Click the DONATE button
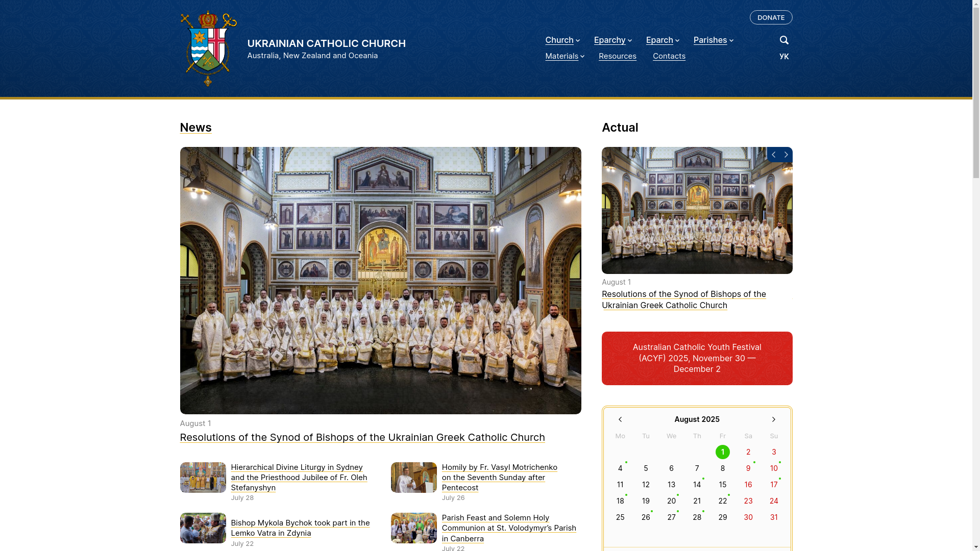This screenshot has height=551, width=980. [x=771, y=17]
